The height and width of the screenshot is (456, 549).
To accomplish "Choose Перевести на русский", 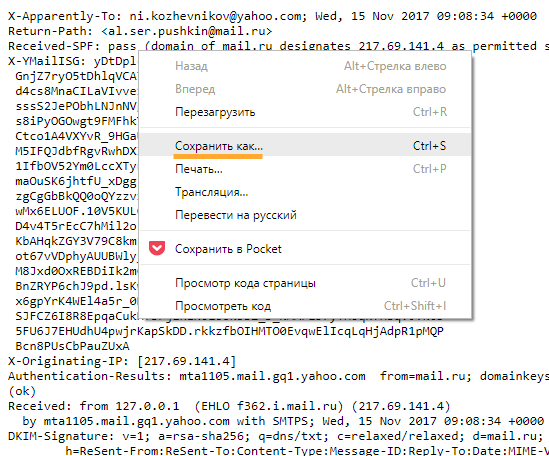I will coord(305,215).
